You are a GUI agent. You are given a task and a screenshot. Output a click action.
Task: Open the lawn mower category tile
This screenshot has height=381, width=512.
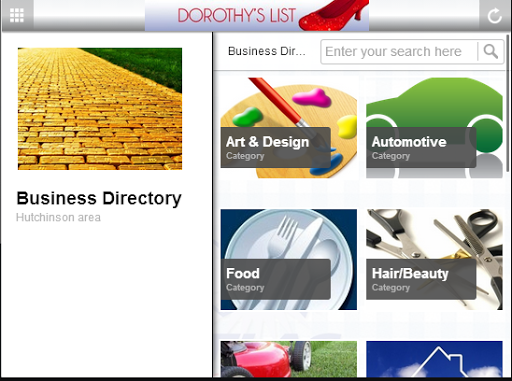(289, 359)
